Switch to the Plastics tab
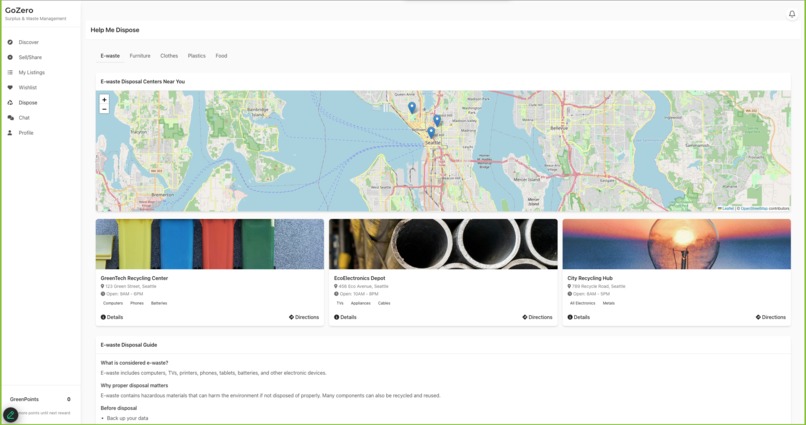806x425 pixels. 196,56
